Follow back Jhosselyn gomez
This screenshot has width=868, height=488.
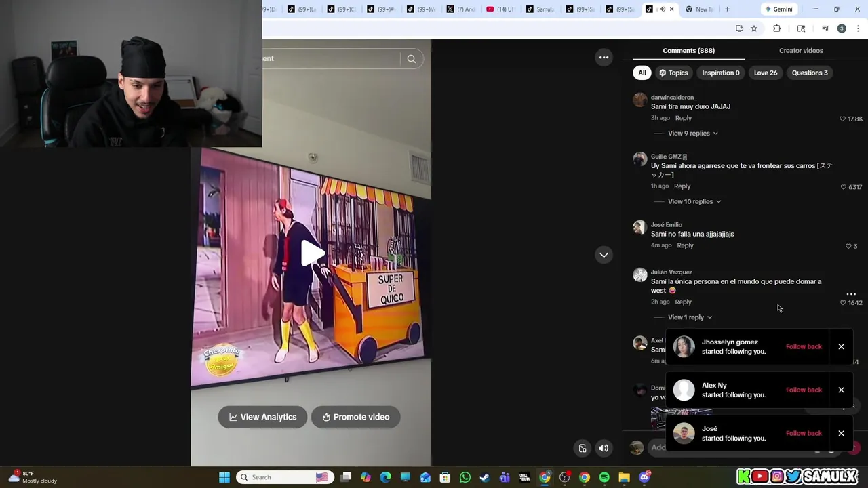(804, 346)
